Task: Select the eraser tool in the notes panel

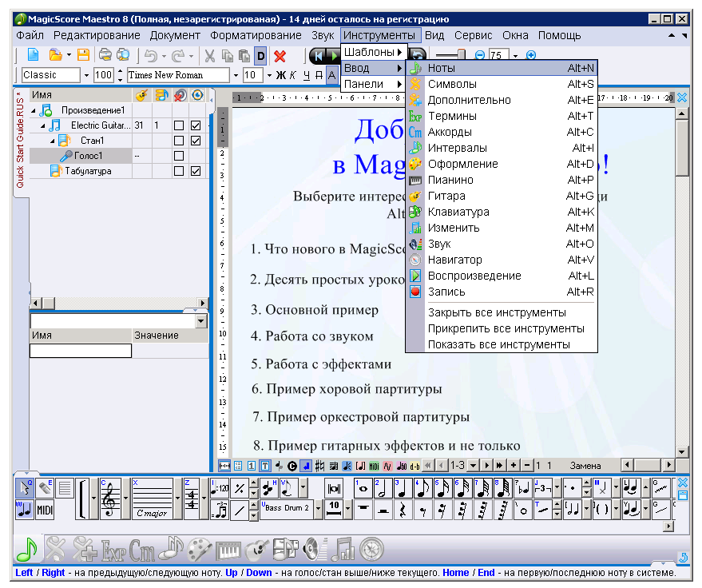Action: click(x=44, y=487)
